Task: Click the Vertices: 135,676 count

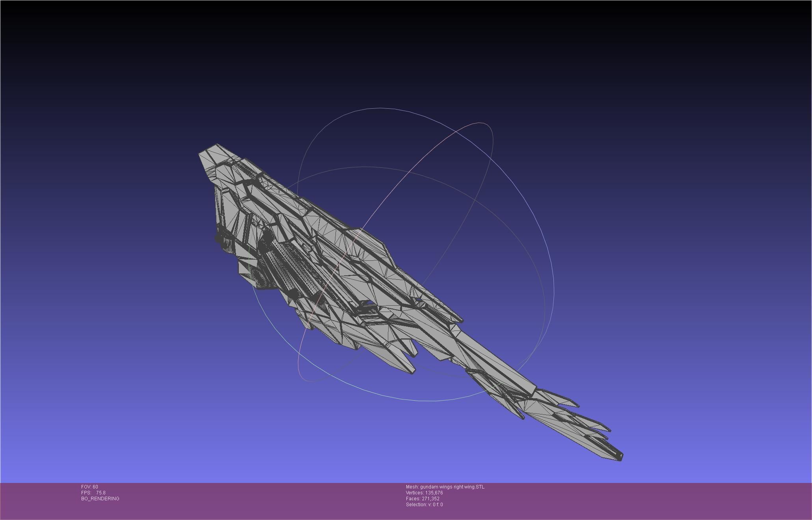Action: click(425, 493)
